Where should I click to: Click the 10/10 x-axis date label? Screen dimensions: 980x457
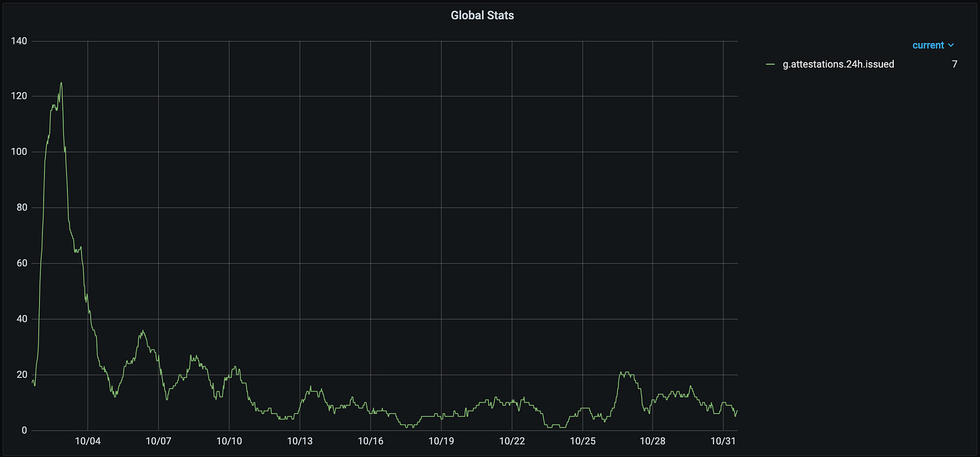[229, 441]
